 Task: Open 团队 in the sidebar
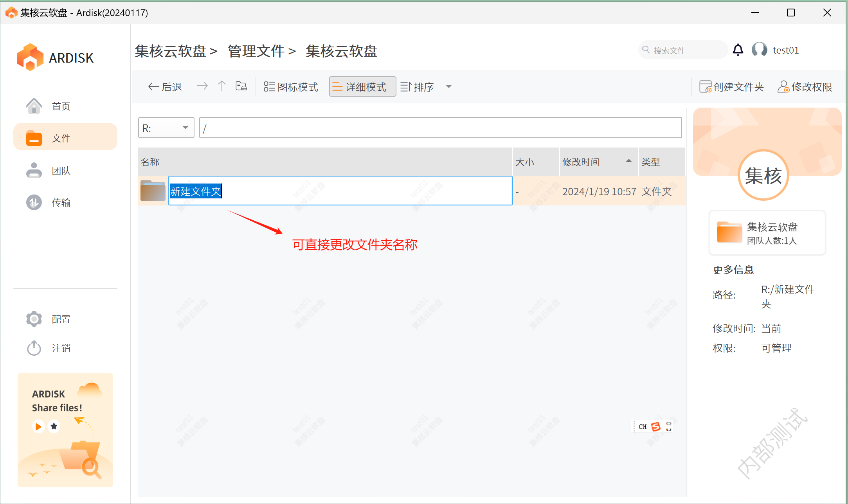point(61,171)
